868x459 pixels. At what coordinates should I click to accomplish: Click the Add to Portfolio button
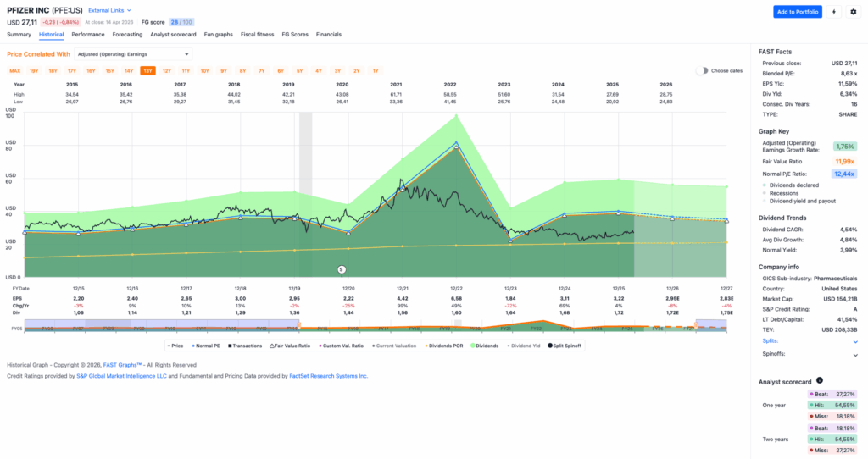(797, 12)
